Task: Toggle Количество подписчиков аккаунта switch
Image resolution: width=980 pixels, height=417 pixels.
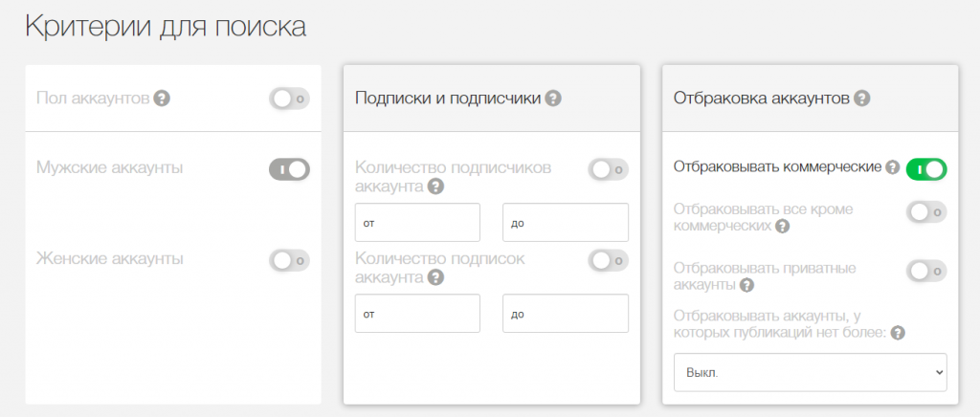Action: click(608, 169)
